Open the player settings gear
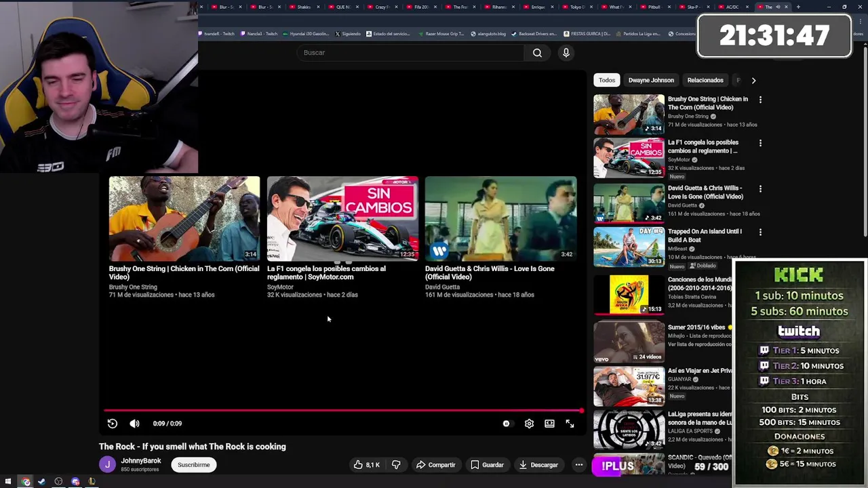The image size is (868, 488). 529,424
